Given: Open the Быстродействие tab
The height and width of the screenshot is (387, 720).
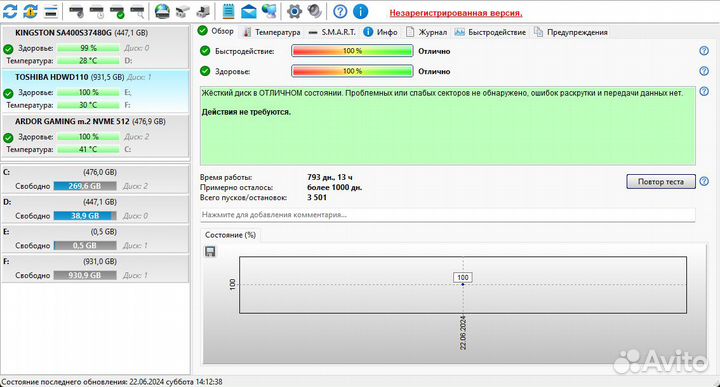Looking at the screenshot, I should (x=490, y=32).
